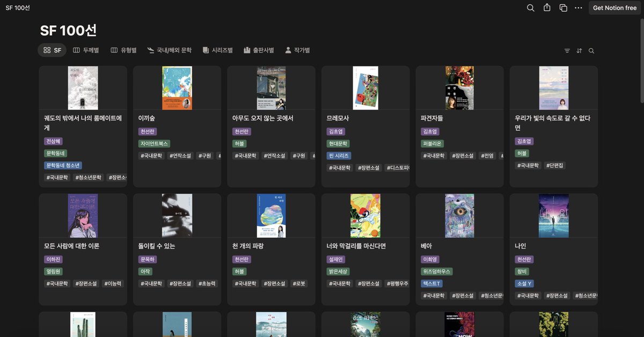Open the 궤도의 밖에서 나의 룸메이트에게 book cover
This screenshot has height=337, width=644.
tap(83, 88)
